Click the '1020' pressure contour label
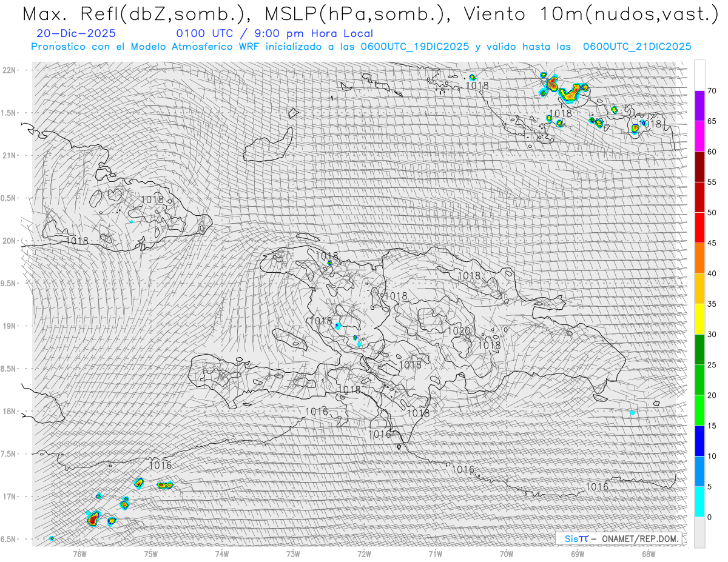Screen dimensions: 728x562 [459, 331]
